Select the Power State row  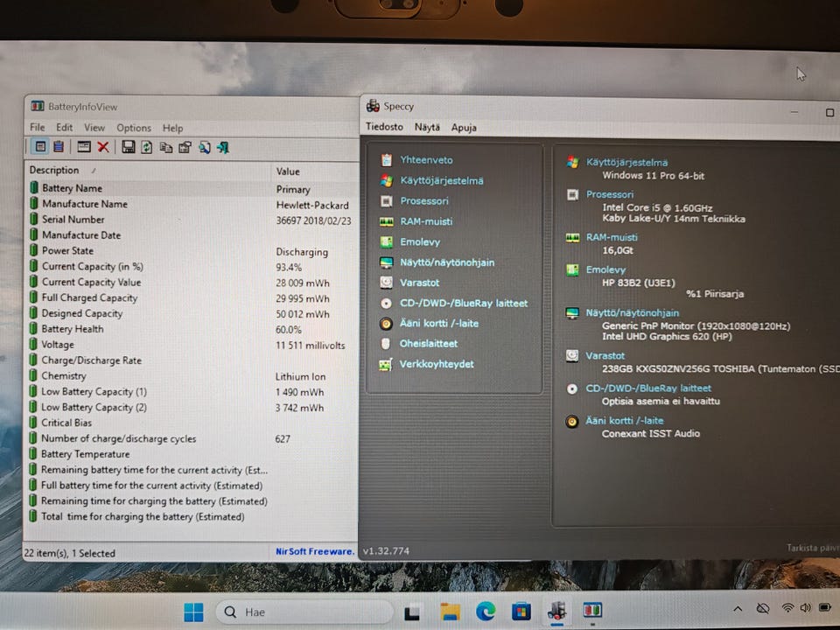pos(192,251)
